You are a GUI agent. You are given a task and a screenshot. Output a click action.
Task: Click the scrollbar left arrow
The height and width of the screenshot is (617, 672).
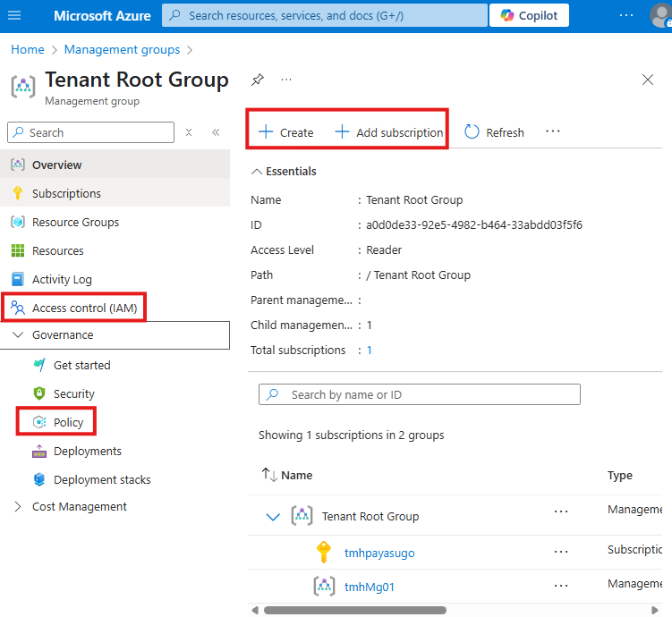[x=255, y=610]
